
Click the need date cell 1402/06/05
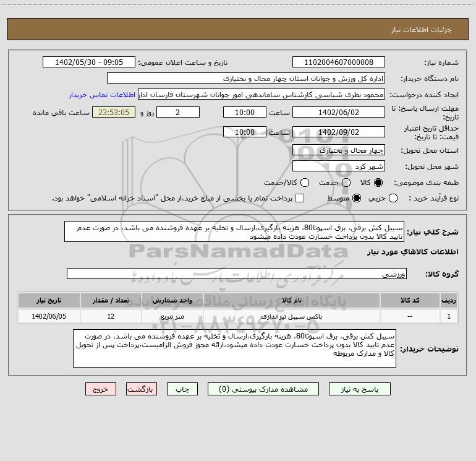click(x=49, y=316)
